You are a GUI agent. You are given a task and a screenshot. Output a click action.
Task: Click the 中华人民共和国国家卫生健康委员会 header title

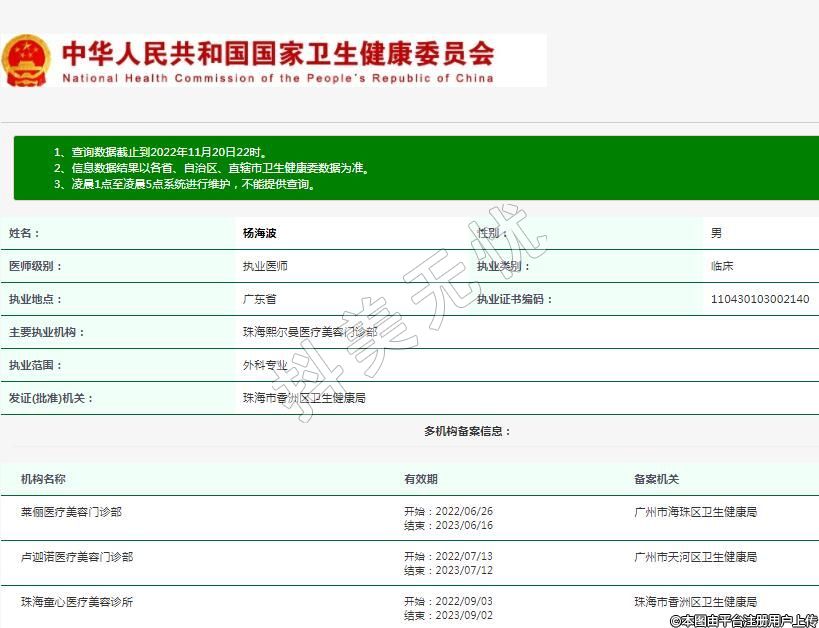pyautogui.click(x=278, y=53)
